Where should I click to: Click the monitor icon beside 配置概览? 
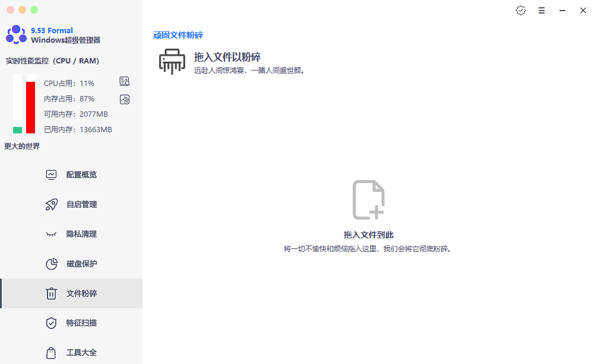coord(51,175)
